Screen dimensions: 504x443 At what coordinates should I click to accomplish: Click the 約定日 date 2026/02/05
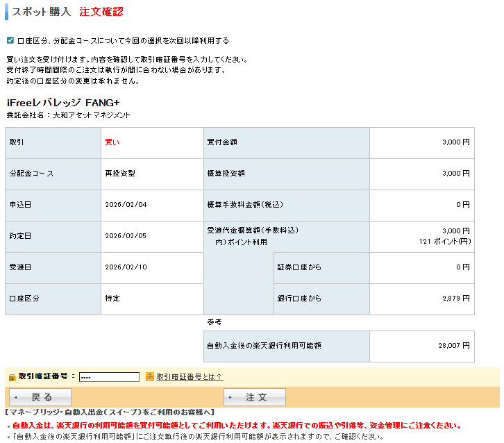point(126,236)
